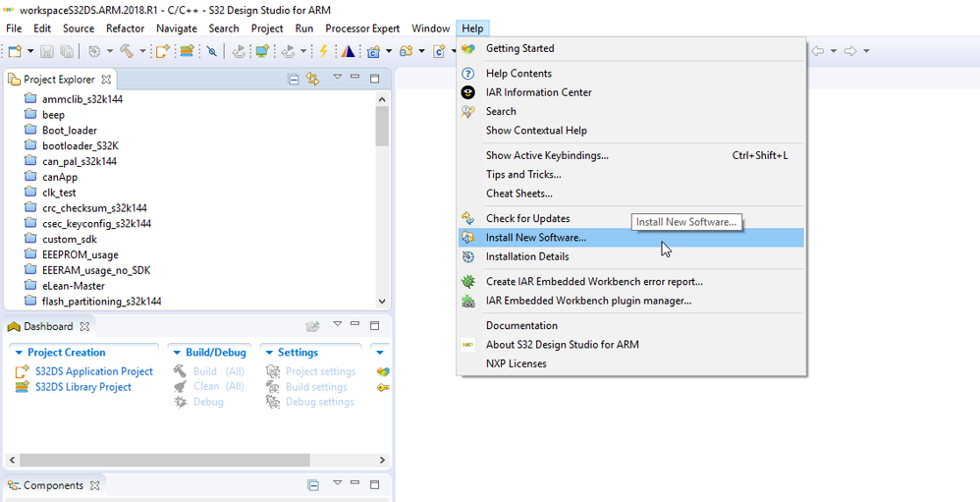Screen dimensions: 980x502
Task: Click the Project Explorer vertical scrollbar thumb
Action: click(383, 126)
